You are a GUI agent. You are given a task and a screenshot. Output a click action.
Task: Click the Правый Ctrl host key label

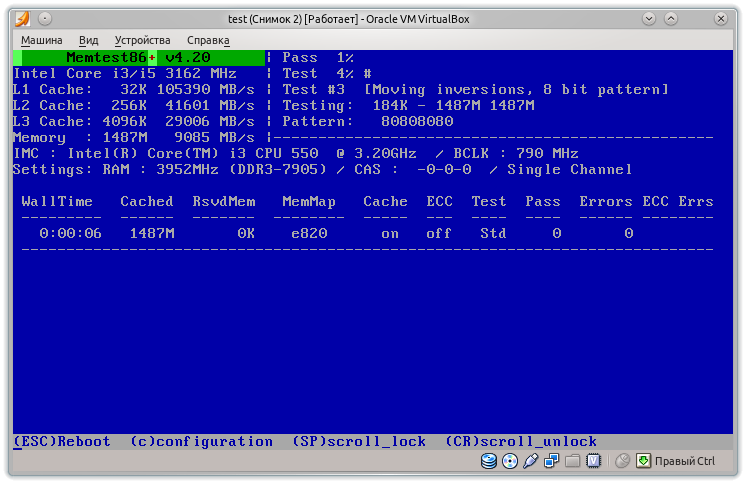click(x=685, y=461)
